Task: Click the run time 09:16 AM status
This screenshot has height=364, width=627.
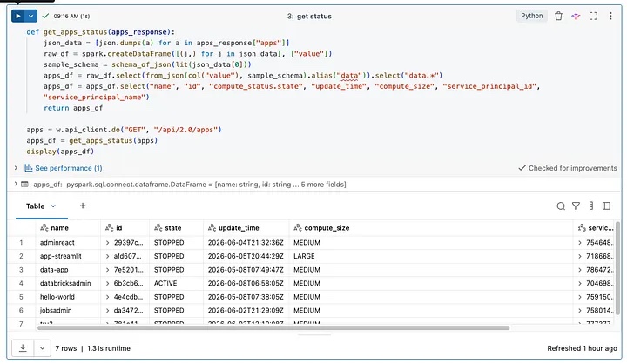Action: tap(71, 16)
